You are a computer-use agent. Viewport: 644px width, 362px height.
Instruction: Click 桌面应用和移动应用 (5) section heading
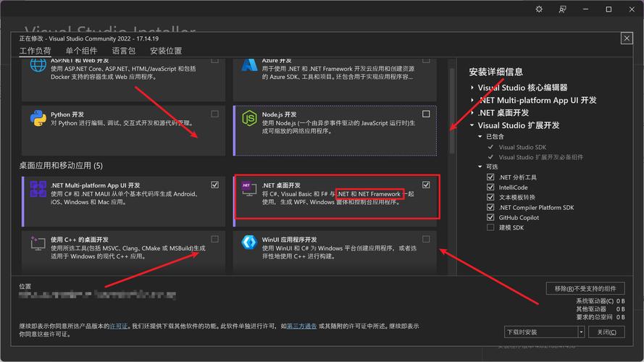61,165
